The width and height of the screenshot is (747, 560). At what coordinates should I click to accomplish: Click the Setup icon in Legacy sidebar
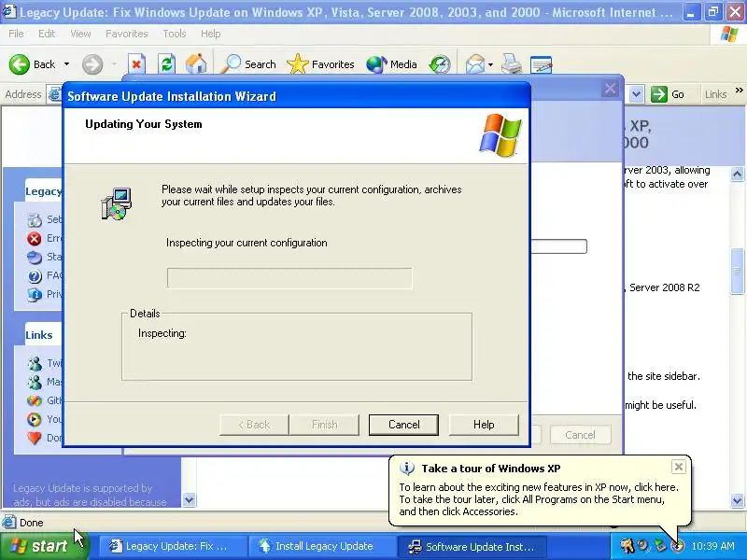point(35,220)
